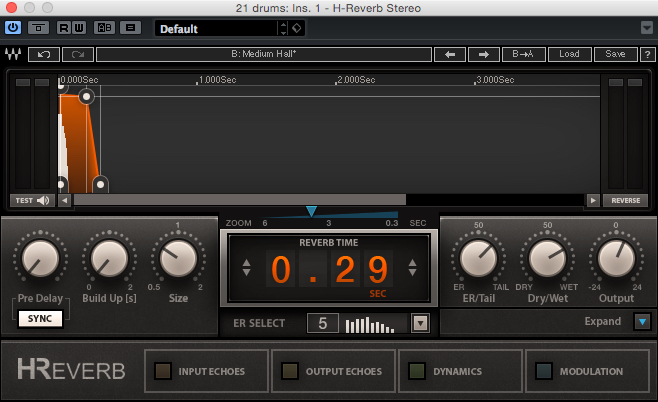Toggle the REVERSE button
658x402 pixels.
pos(626,201)
